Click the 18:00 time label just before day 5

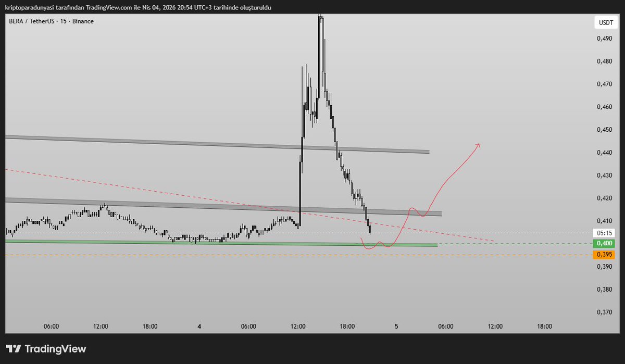347,327
